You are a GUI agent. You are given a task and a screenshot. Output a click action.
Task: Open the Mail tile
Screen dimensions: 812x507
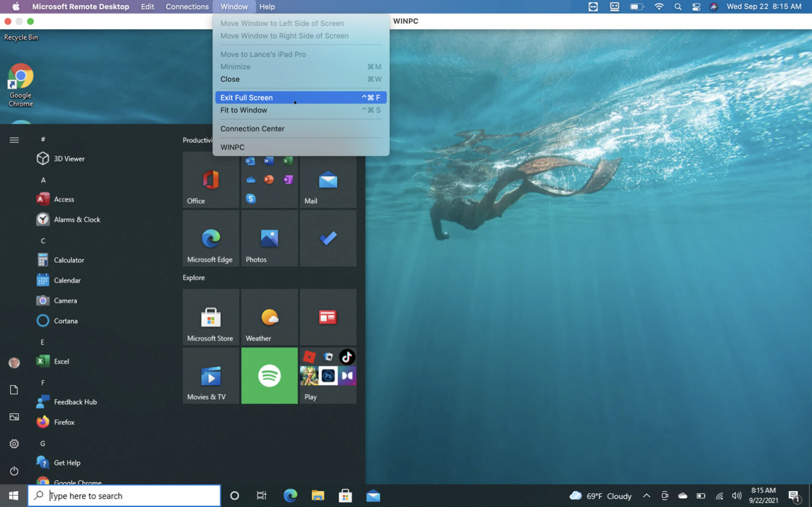(x=328, y=180)
